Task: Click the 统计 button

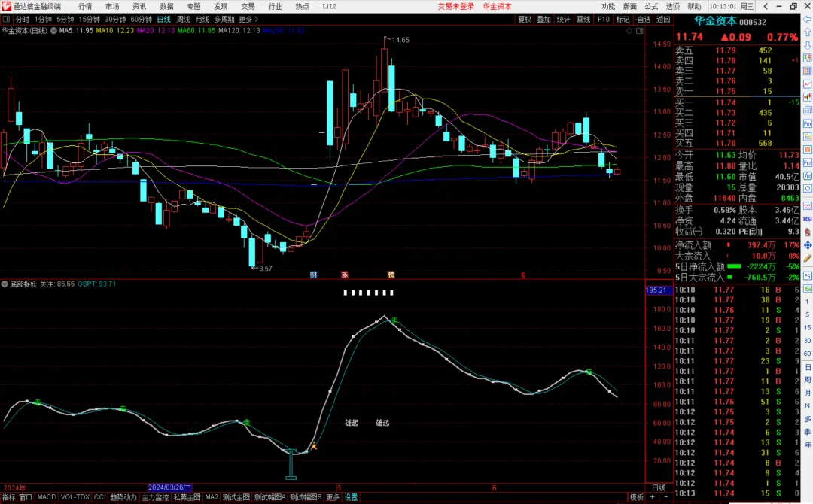Action: 564,19
